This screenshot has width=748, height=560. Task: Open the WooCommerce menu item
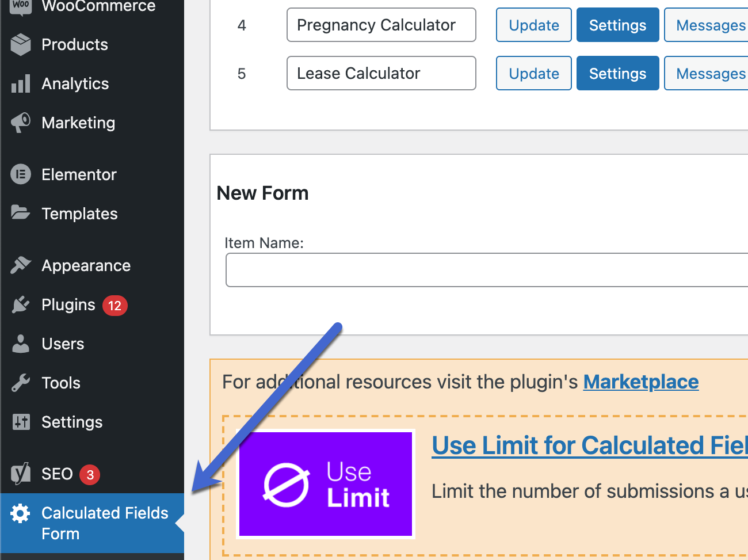click(98, 6)
